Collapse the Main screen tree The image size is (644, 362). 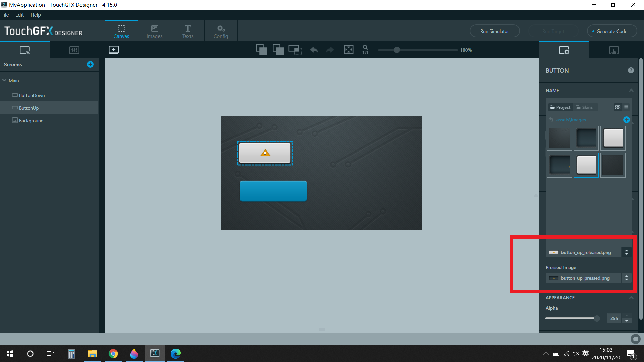5,81
